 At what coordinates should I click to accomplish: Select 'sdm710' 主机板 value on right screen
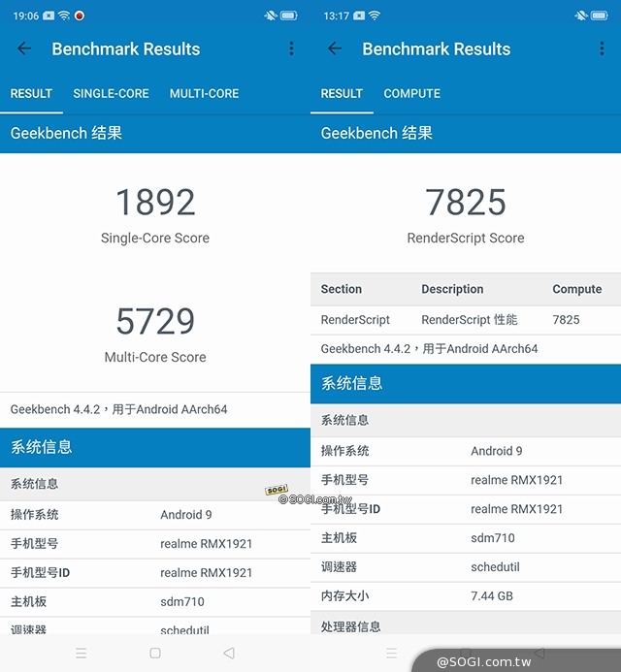[x=493, y=538]
